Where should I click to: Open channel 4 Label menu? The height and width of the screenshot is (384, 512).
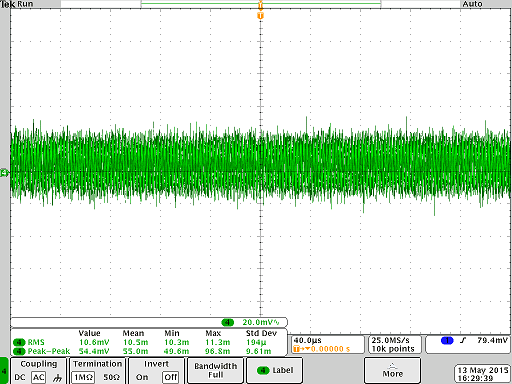(x=275, y=370)
